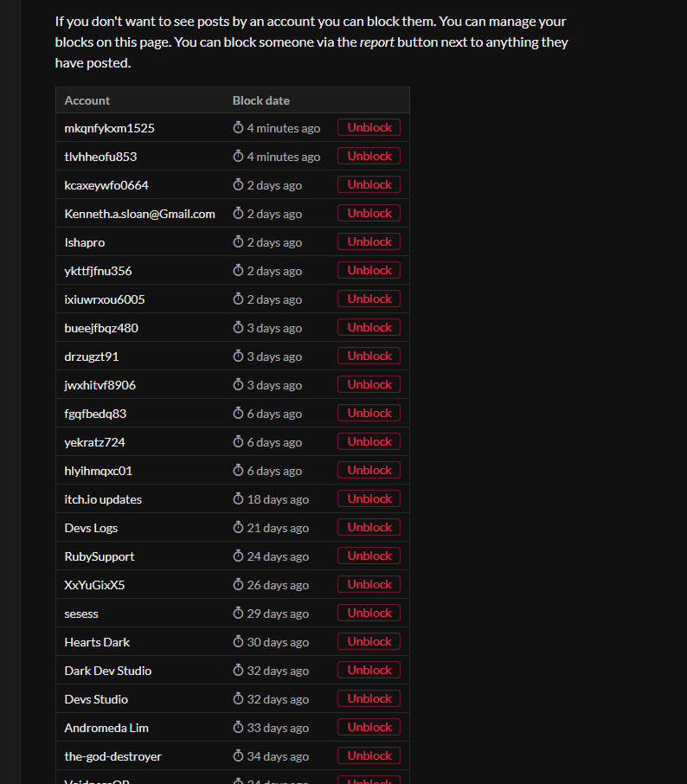Click the stopwatch icon in the itch.io updates row
The height and width of the screenshot is (784, 687).
(x=239, y=499)
